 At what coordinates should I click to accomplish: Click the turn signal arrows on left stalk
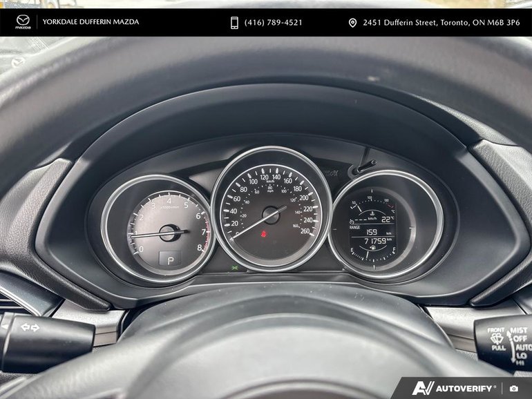click(30, 327)
